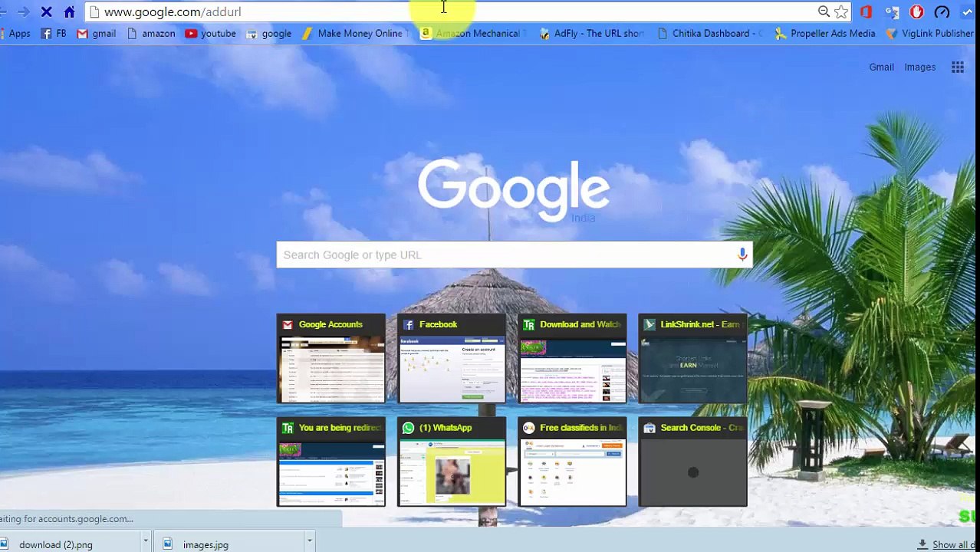Screen dimensions: 980x552
Task: Stop loading the page
Action: [46, 11]
